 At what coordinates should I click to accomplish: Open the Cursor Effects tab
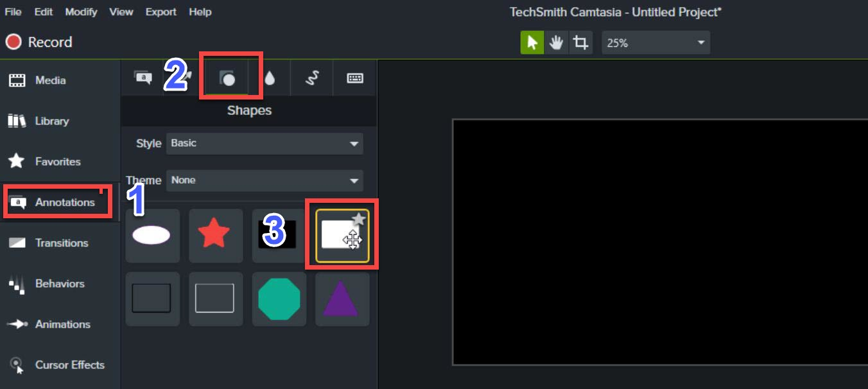60,365
